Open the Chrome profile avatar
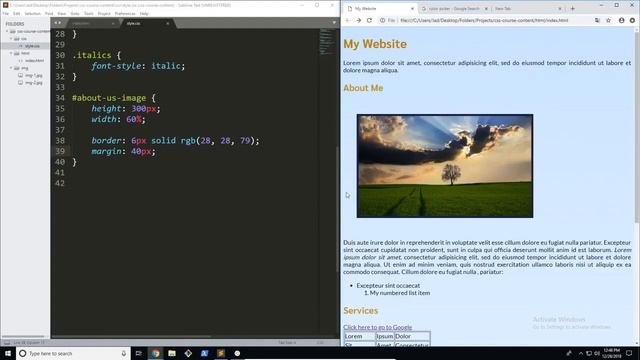 [621, 20]
